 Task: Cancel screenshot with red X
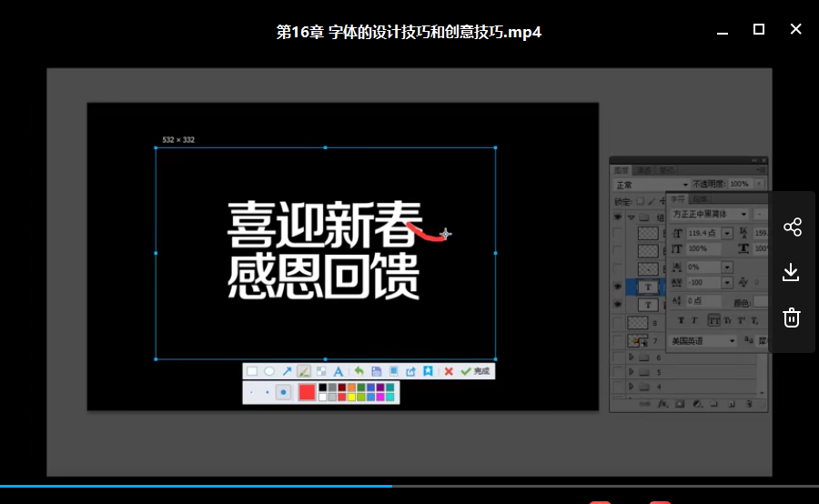tap(449, 371)
